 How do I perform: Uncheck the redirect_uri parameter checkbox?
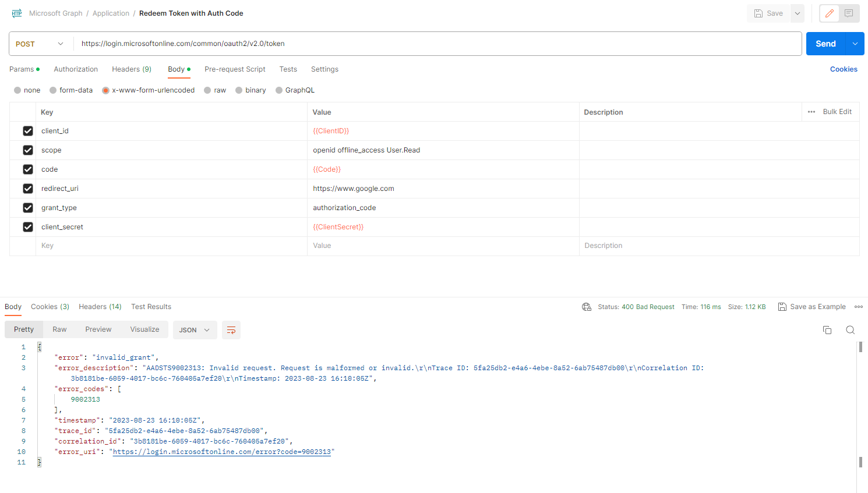click(x=28, y=189)
